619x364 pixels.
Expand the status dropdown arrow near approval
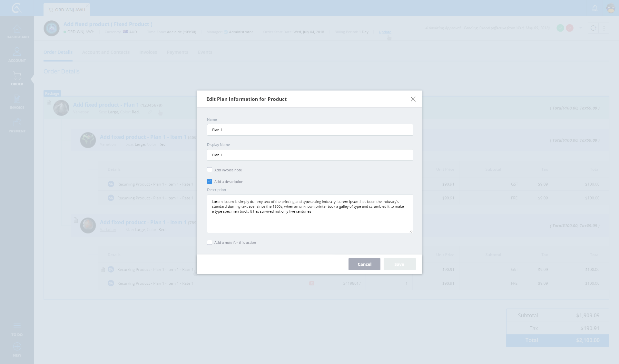581,28
